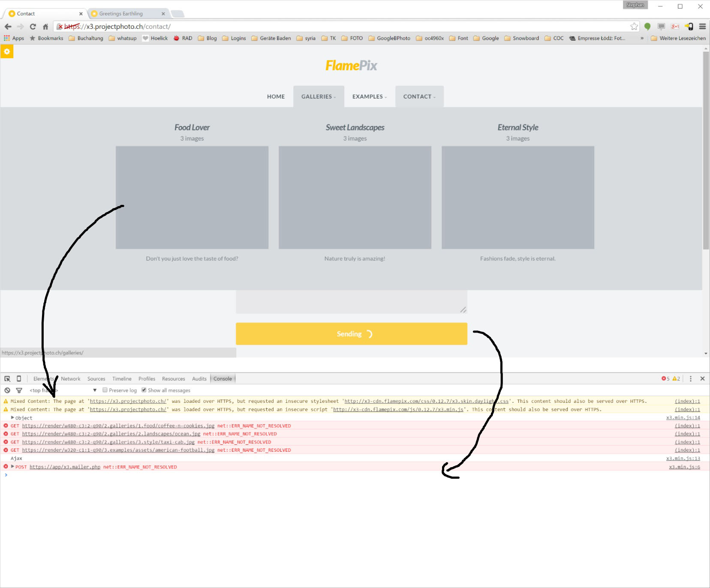Open the EXAMPLES dropdown menu

click(x=370, y=96)
